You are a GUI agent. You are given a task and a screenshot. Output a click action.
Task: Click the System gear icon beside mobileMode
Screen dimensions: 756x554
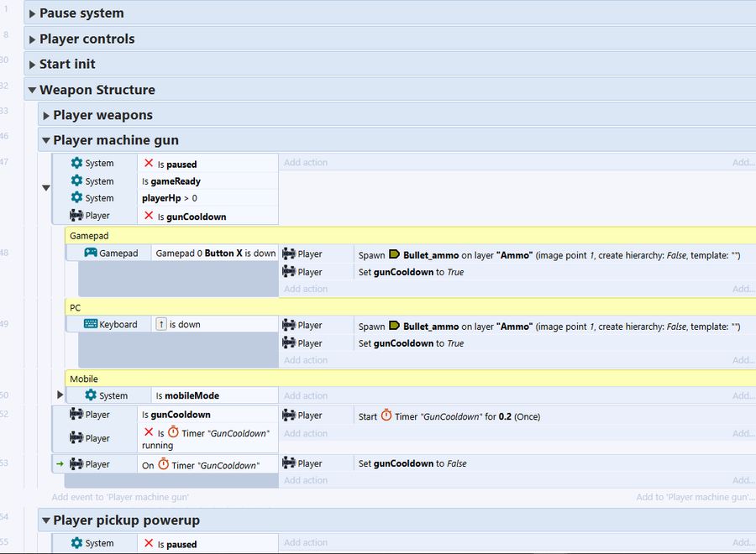pos(90,395)
